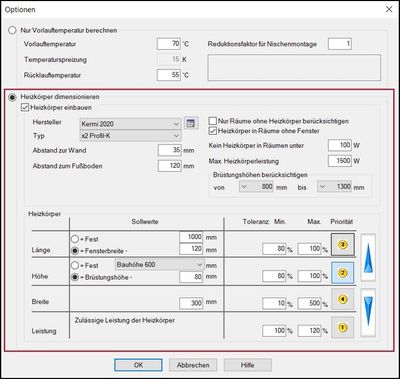400x379 pixels.
Task: Click Temperaturspreizung field with 15
Action: click(x=169, y=59)
